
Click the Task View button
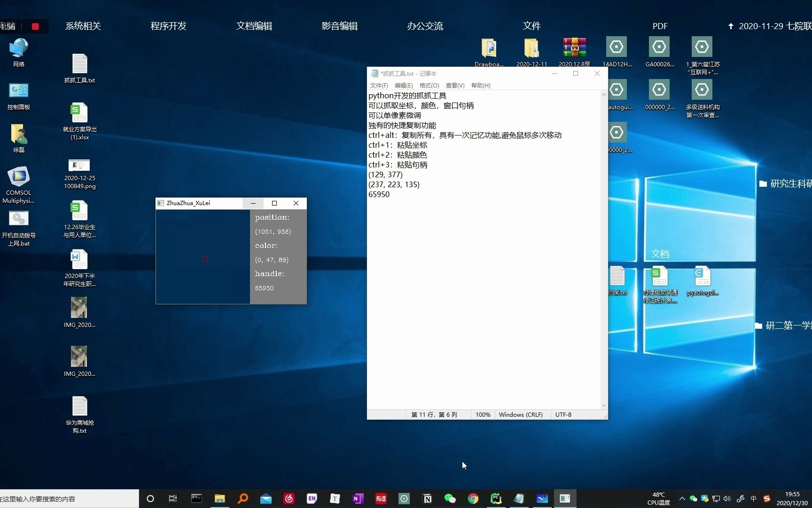[172, 499]
